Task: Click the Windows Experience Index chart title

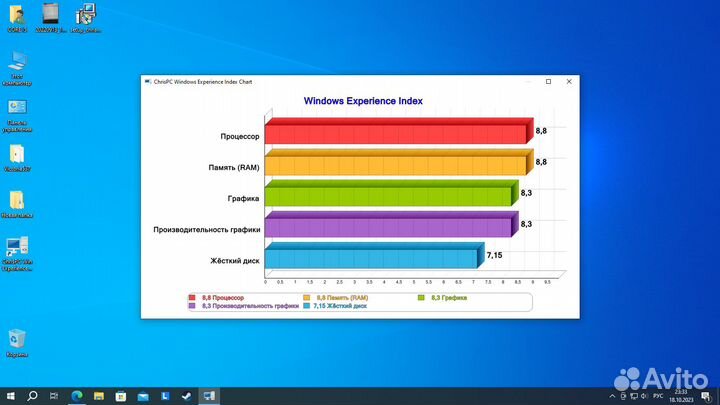Action: 363,101
